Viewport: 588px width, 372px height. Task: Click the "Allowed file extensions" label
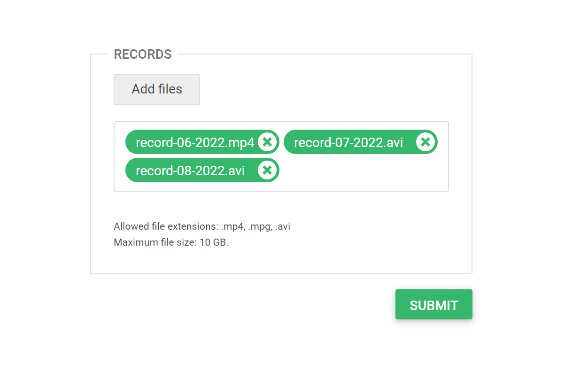166,226
